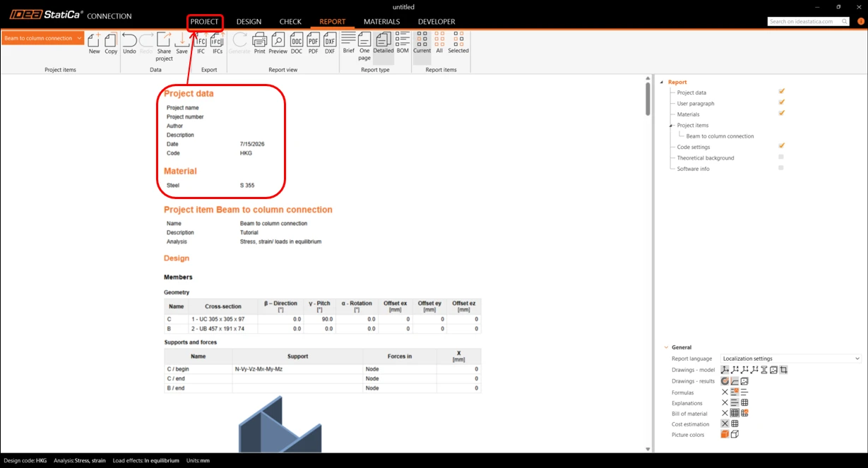This screenshot has width=868, height=468.
Task: Click the I-beam cross-section drawing icon
Action: tap(764, 370)
